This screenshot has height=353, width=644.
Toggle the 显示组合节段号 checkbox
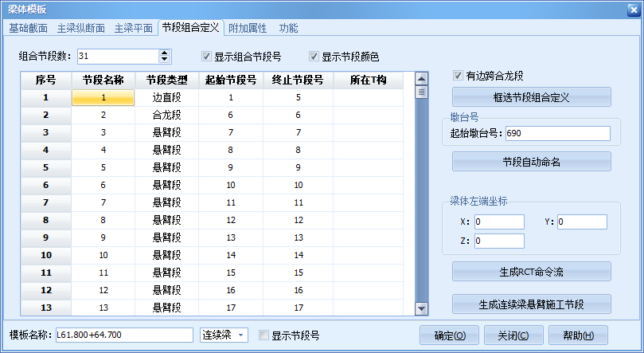click(207, 57)
